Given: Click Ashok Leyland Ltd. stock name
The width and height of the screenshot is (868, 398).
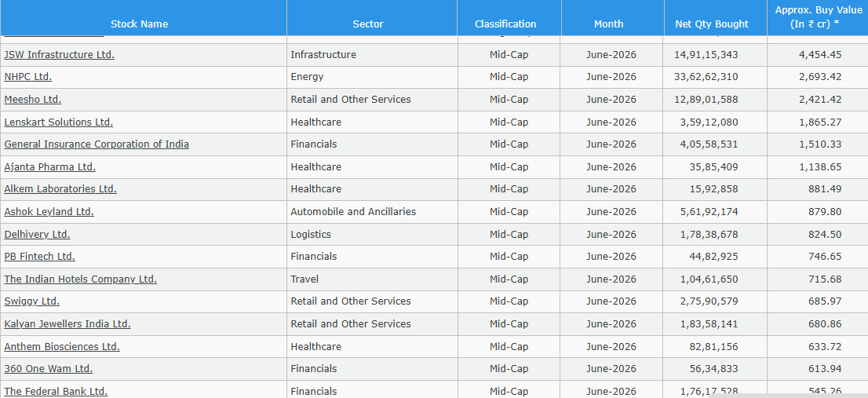Looking at the screenshot, I should (x=49, y=212).
